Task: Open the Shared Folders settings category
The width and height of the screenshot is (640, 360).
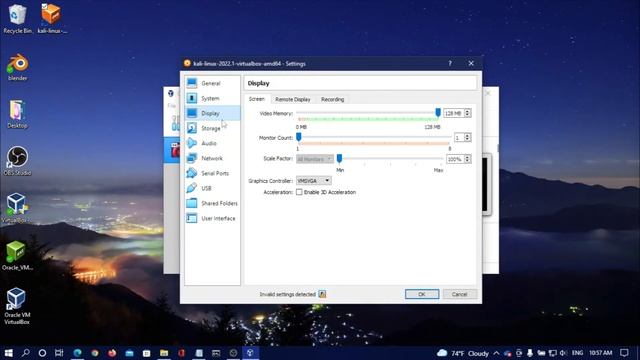Action: 212,203
